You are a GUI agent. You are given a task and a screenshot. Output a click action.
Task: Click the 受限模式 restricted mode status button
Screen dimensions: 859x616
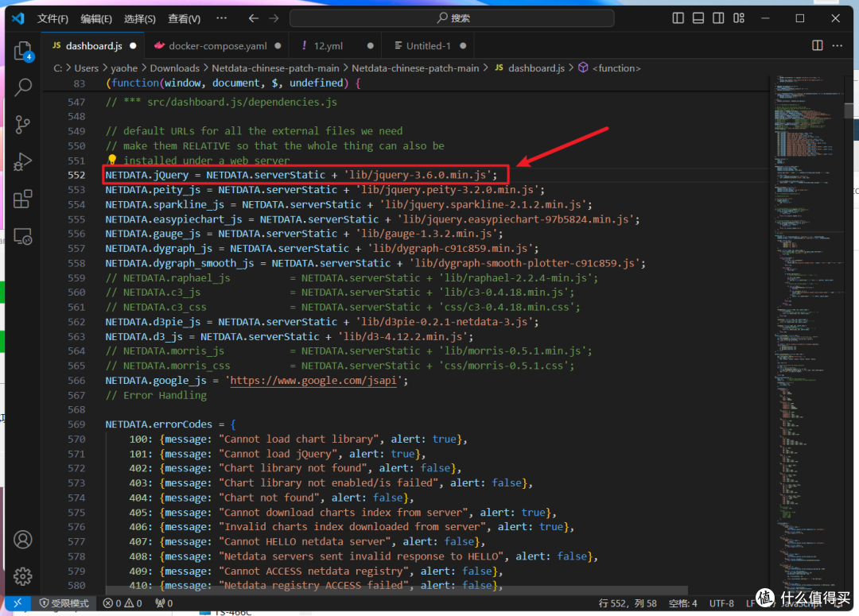tap(65, 603)
